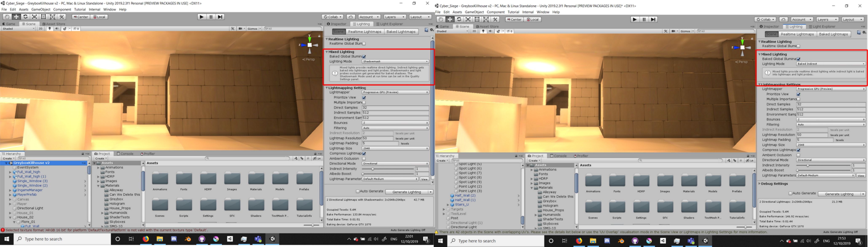The width and height of the screenshot is (868, 247).
Task: Click Generate Lighting button in right window
Action: pos(839,194)
